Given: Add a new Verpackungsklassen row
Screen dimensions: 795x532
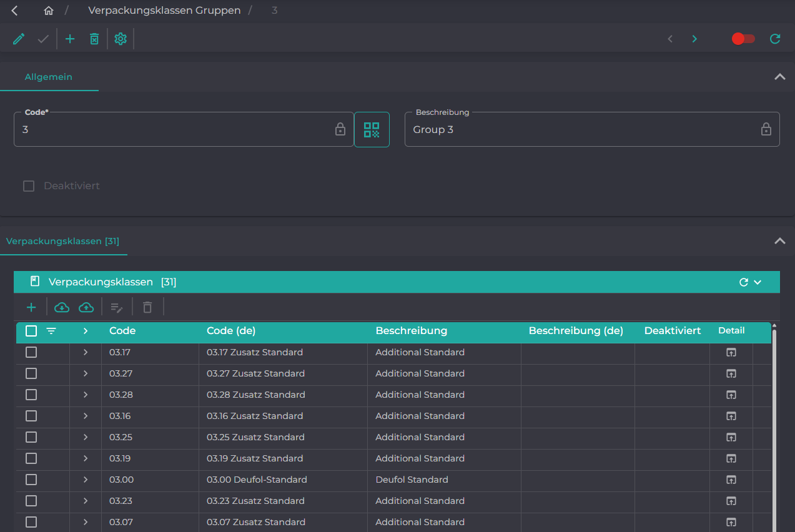Looking at the screenshot, I should [31, 307].
